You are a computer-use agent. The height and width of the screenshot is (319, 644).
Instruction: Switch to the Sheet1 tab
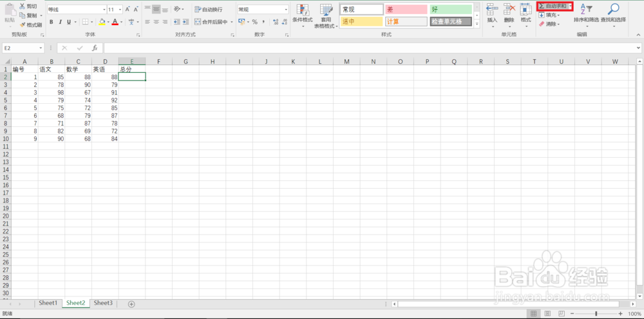(48, 303)
